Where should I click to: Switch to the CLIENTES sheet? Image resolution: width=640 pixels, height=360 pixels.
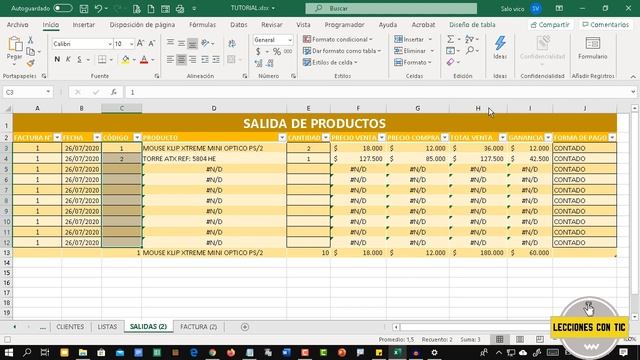click(70, 327)
